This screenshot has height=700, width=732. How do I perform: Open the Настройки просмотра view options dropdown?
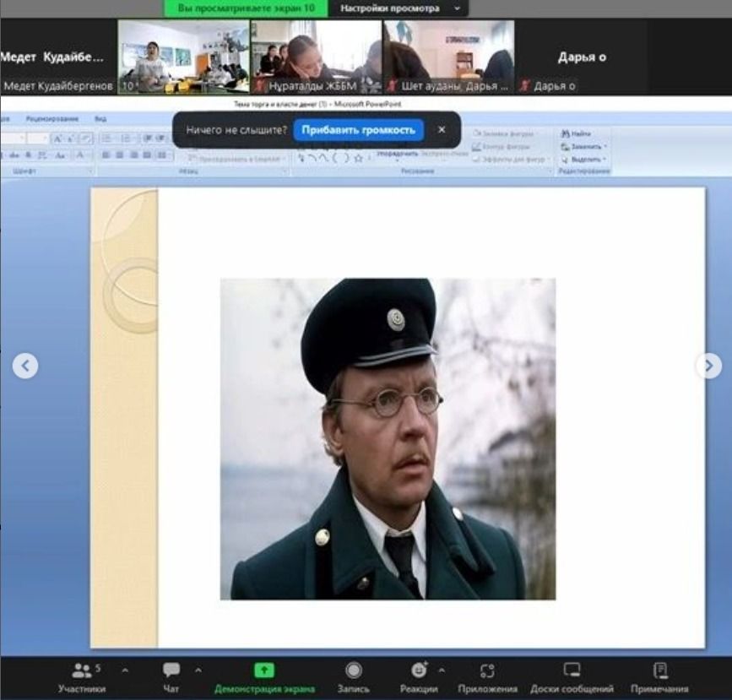(401, 8)
